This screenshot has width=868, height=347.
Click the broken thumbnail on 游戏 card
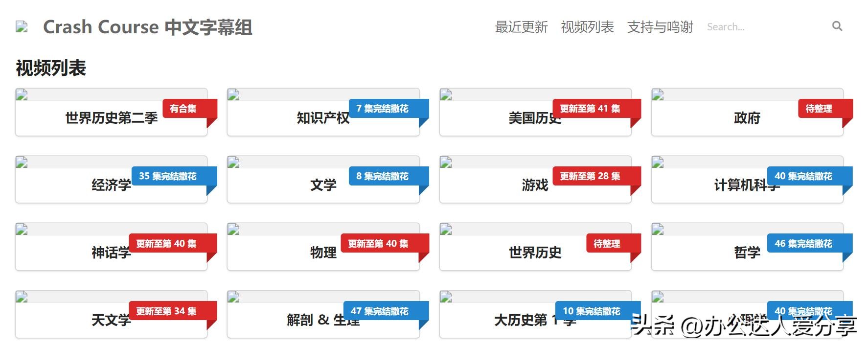pyautogui.click(x=446, y=162)
